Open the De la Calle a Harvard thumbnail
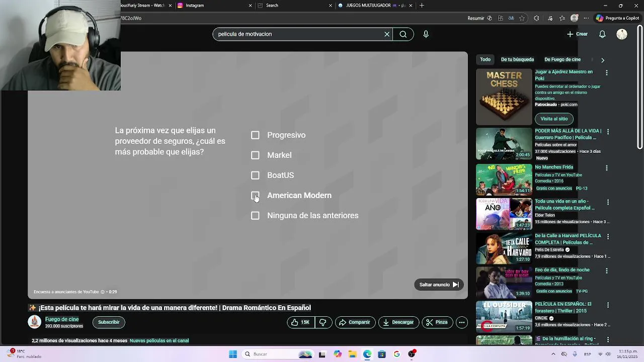 [504, 248]
